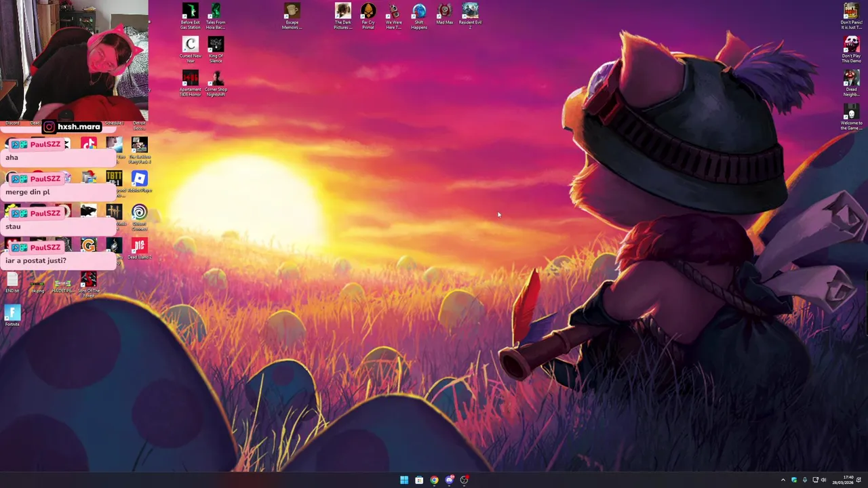Select the Corner Shop Nightshift shortcut
The image size is (868, 488).
pos(216,83)
